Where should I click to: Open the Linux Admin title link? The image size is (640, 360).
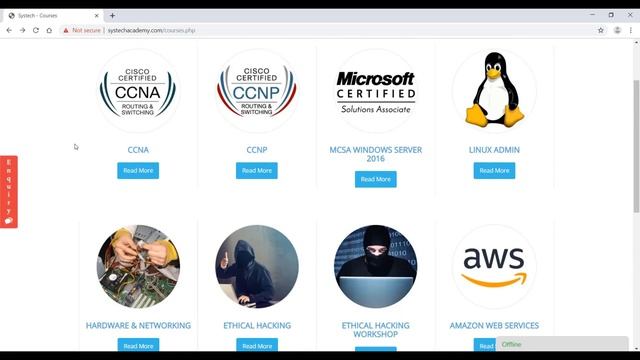(494, 150)
